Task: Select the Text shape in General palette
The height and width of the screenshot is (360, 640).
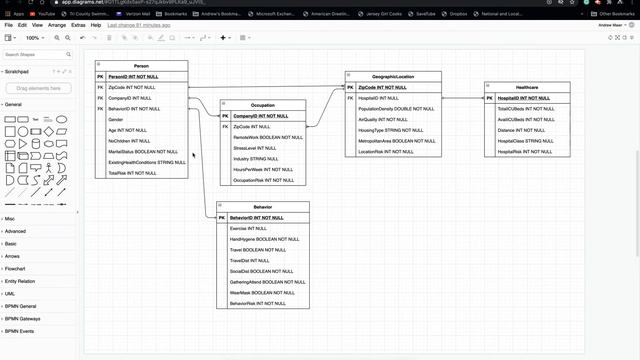Action: (x=36, y=120)
